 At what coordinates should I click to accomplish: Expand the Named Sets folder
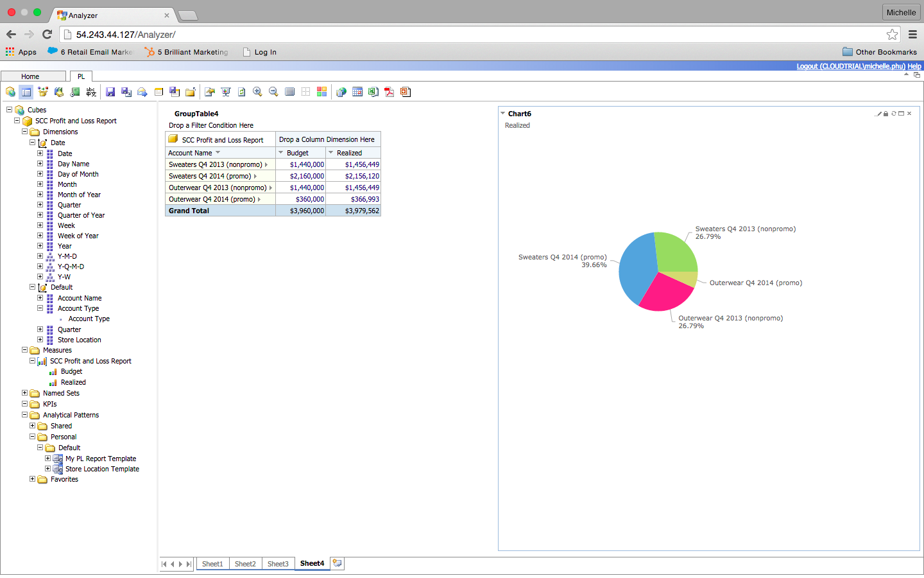click(x=24, y=393)
